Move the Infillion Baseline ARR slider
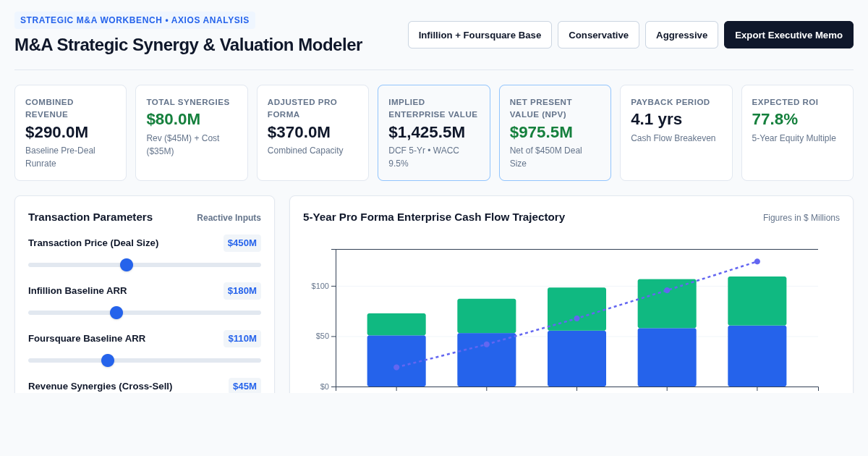The image size is (868, 456). (x=116, y=313)
